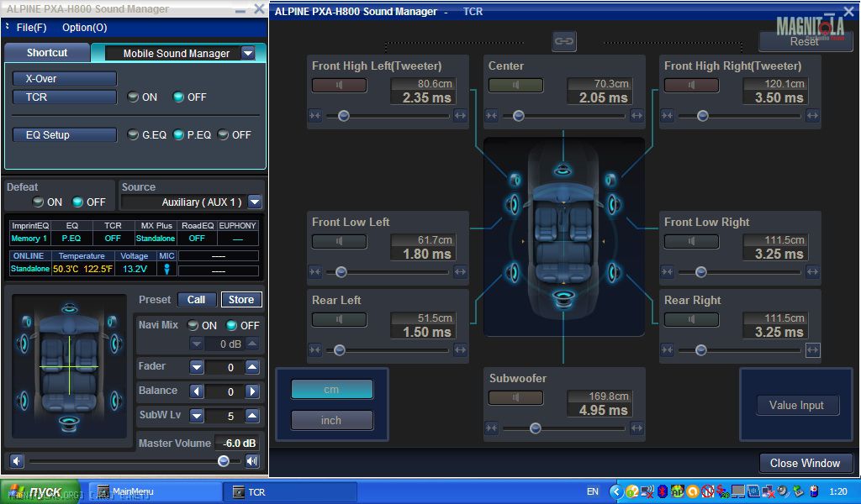Image resolution: width=861 pixels, height=504 pixels.
Task: Turn TCR OFF radio button
Action: [178, 97]
